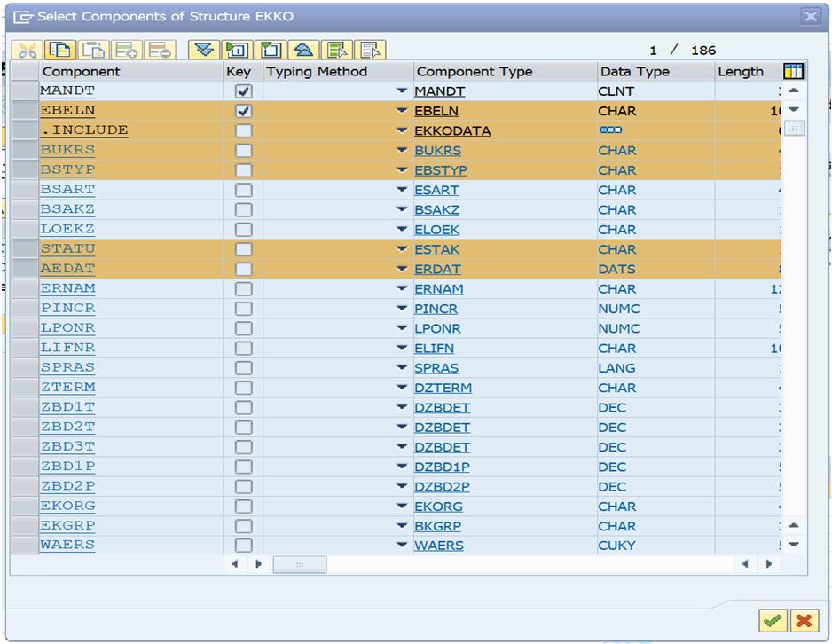Select the ZBD3T component name
This screenshot has height=644, width=832.
68,447
